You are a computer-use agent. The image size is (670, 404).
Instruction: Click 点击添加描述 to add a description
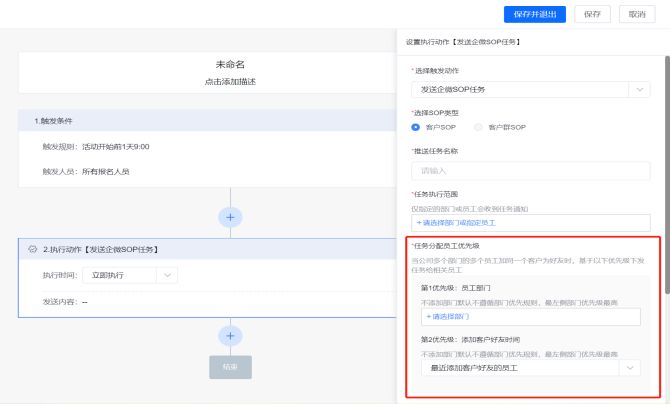click(x=230, y=81)
